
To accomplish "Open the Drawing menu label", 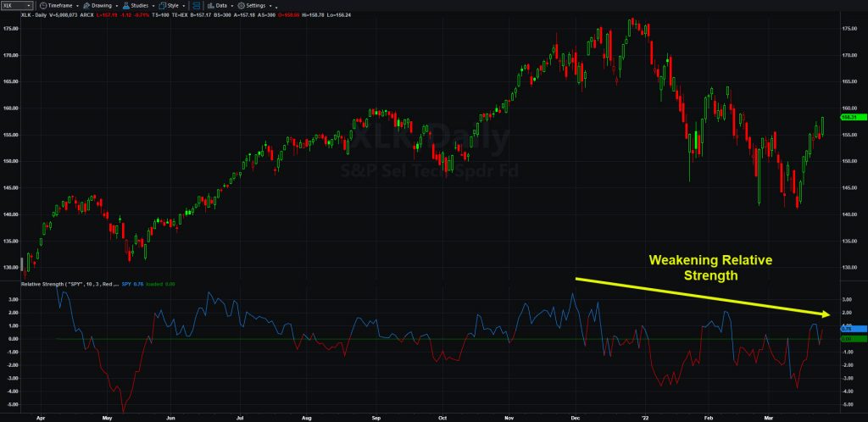I will pyautogui.click(x=102, y=6).
